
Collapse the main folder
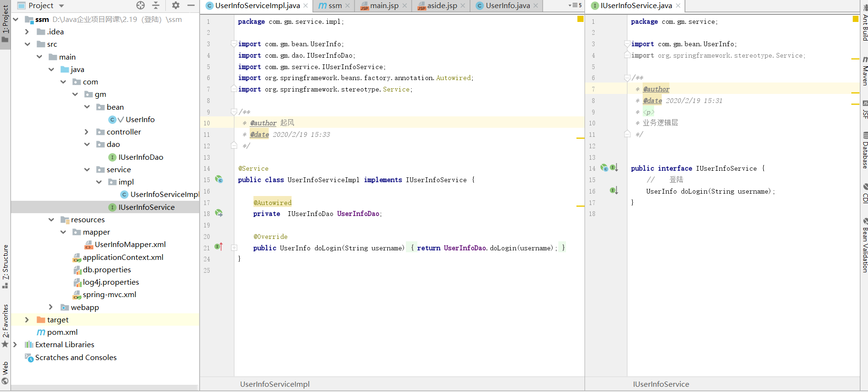click(x=39, y=57)
